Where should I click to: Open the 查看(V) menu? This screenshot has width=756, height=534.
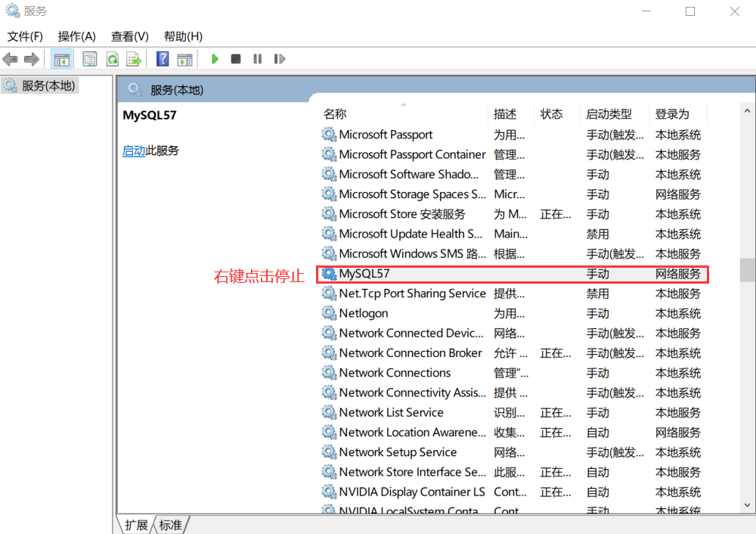click(x=130, y=36)
